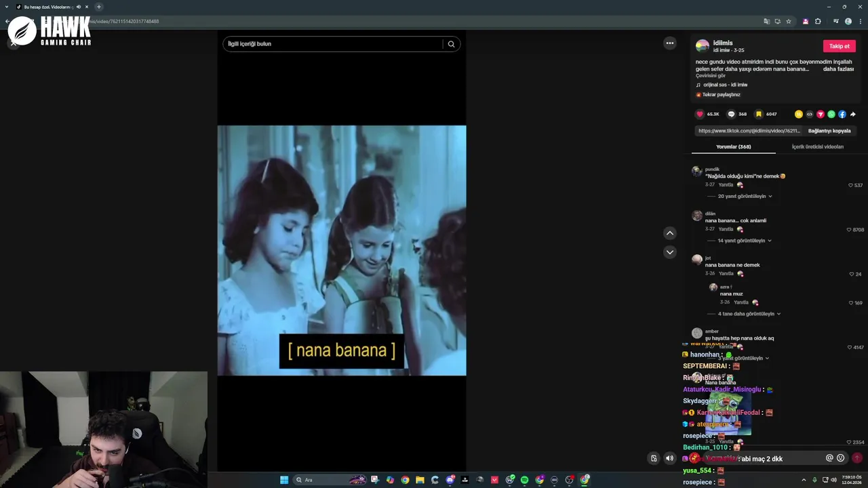This screenshot has height=488, width=868.
Task: Open a new browser tab with the plus button
Action: point(99,7)
